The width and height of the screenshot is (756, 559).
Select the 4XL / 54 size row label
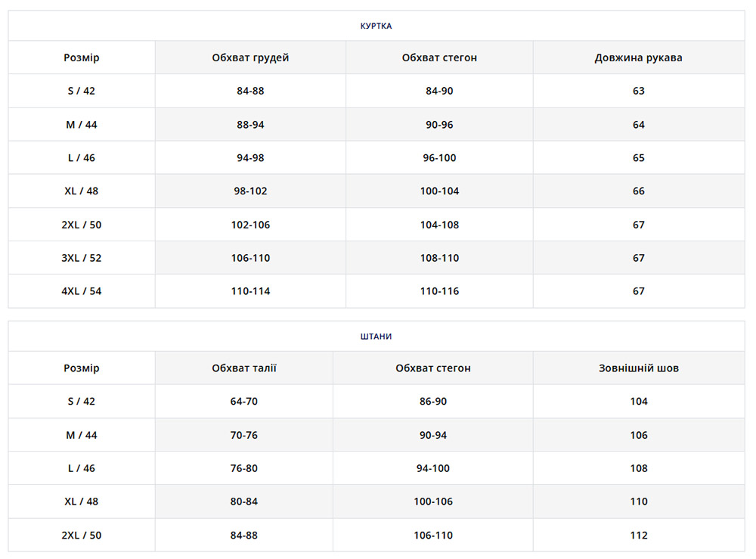click(82, 291)
